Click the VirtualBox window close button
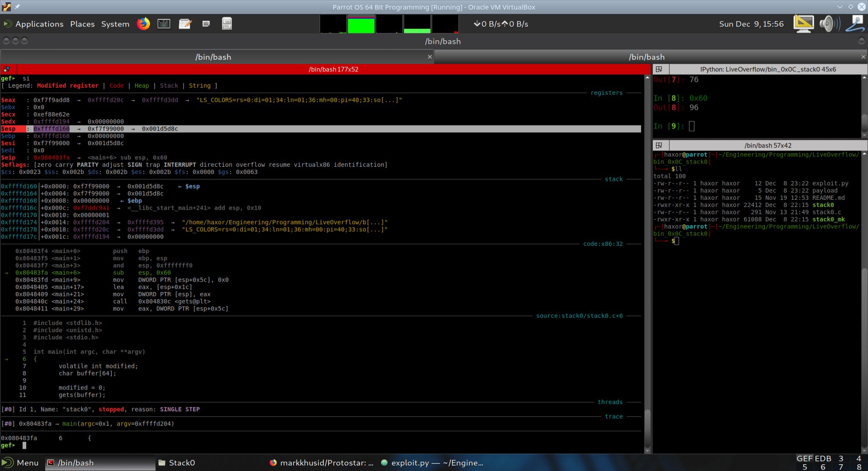The width and height of the screenshot is (868, 471). click(861, 7)
